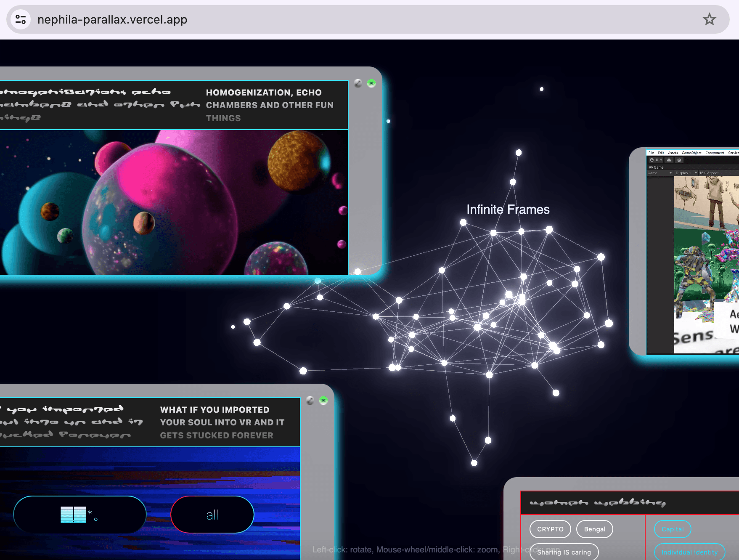739x560 pixels.
Task: Select the cyan Capital tag
Action: (x=673, y=529)
